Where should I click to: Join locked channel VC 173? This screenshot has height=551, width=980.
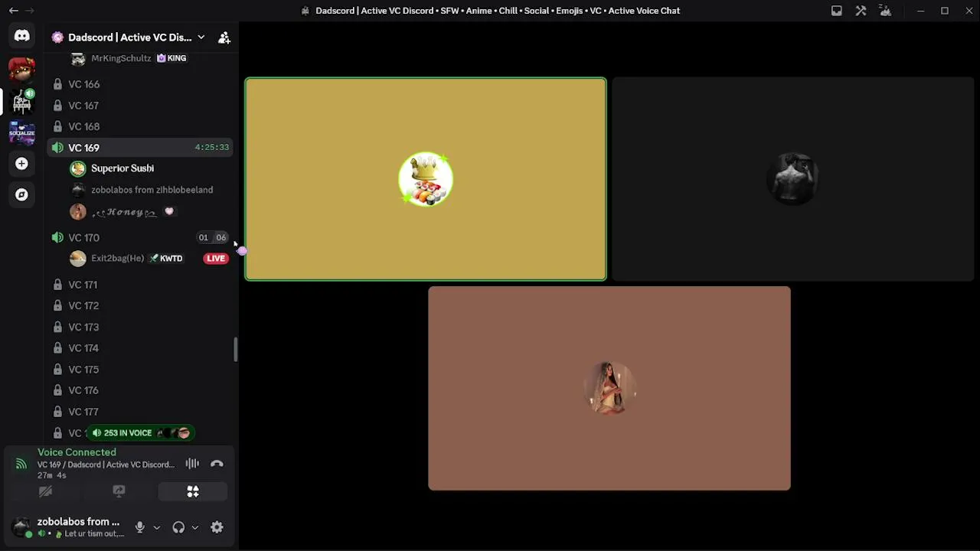point(141,327)
